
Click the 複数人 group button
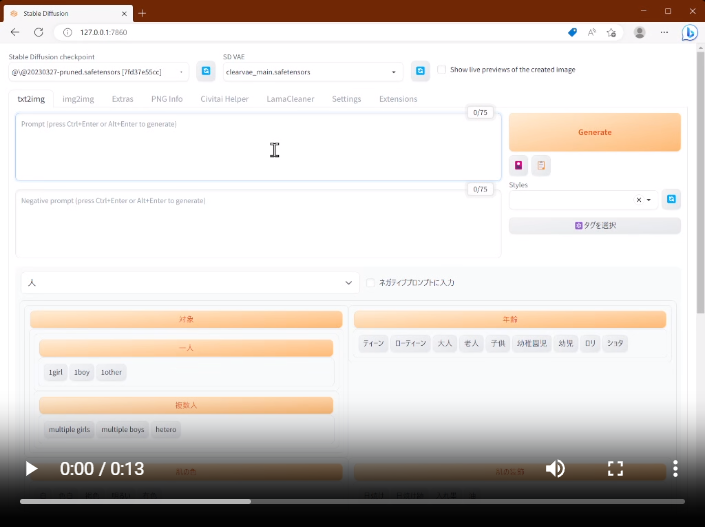186,405
